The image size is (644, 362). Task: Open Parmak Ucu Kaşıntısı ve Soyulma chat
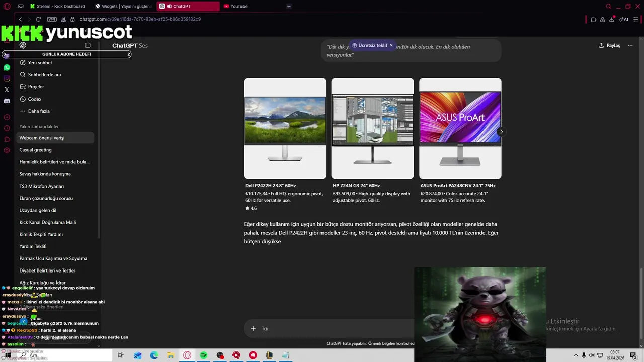[55, 258]
